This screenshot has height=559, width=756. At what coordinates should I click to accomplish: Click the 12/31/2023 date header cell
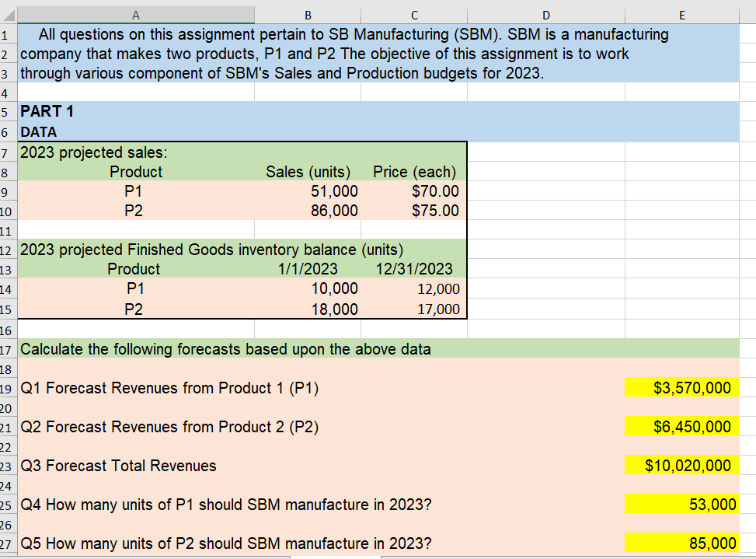pyautogui.click(x=414, y=269)
